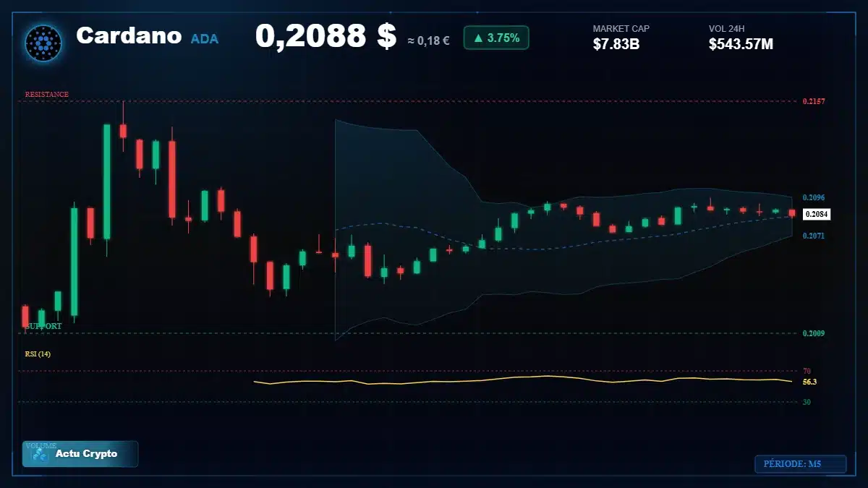
Task: Click the Actu Crypto logo icon
Action: tap(41, 455)
